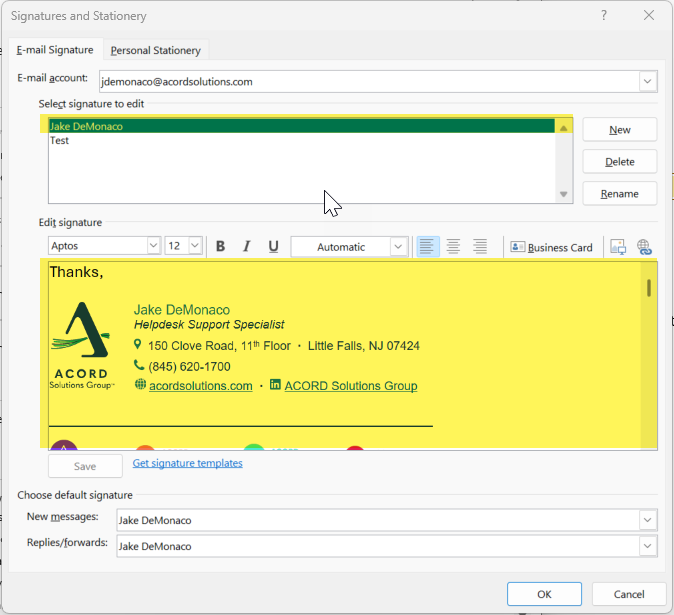Screen dimensions: 674x615
Task: Toggle Italic formatting button
Action: (x=246, y=247)
